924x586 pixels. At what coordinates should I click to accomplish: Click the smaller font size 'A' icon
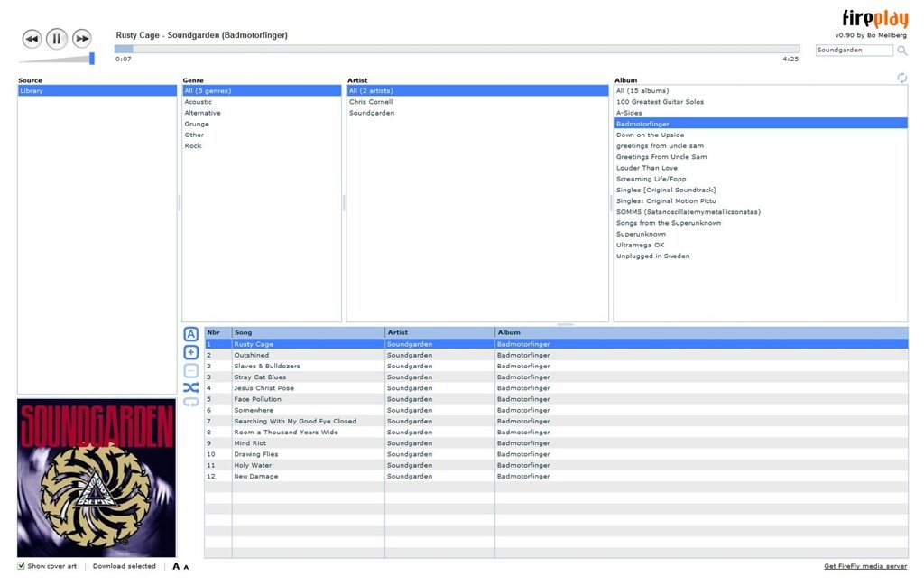pos(186,567)
